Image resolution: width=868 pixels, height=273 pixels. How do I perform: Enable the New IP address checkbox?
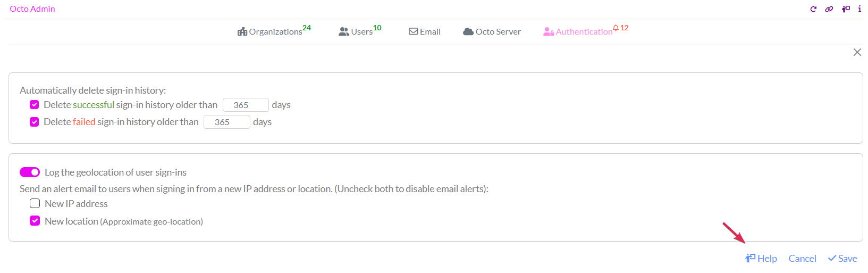[x=35, y=204]
